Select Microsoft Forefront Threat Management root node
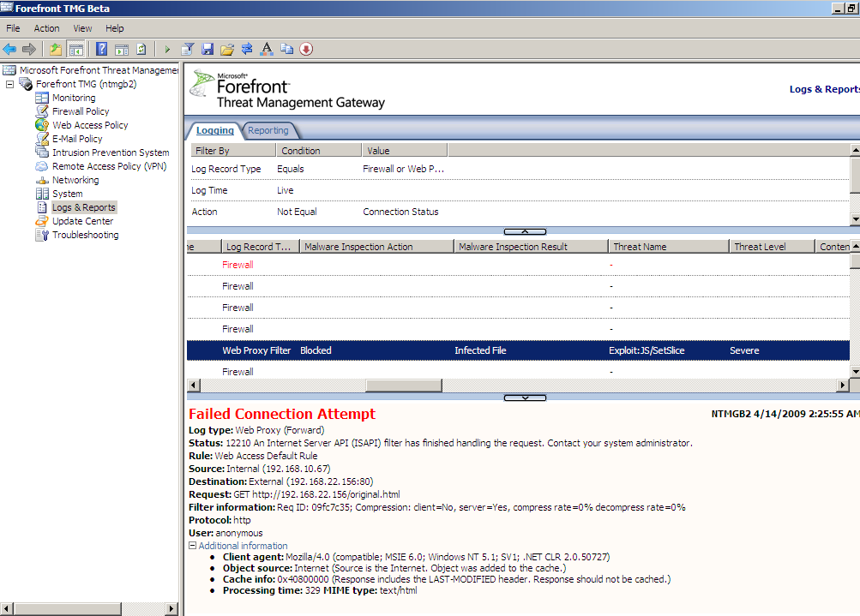This screenshot has height=616, width=860. point(99,70)
